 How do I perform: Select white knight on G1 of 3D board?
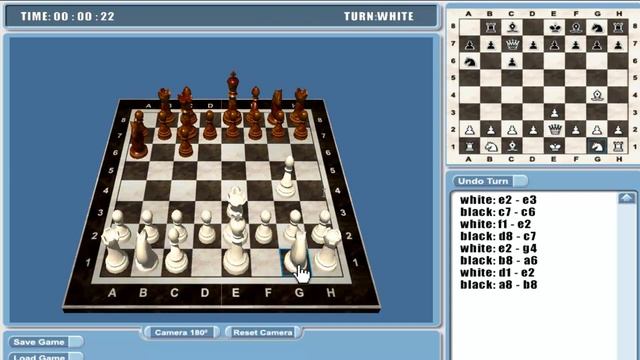coord(297,250)
